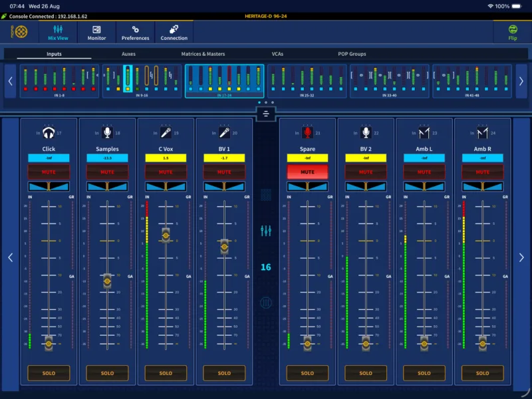Switch to the Auxes tab

coord(128,54)
